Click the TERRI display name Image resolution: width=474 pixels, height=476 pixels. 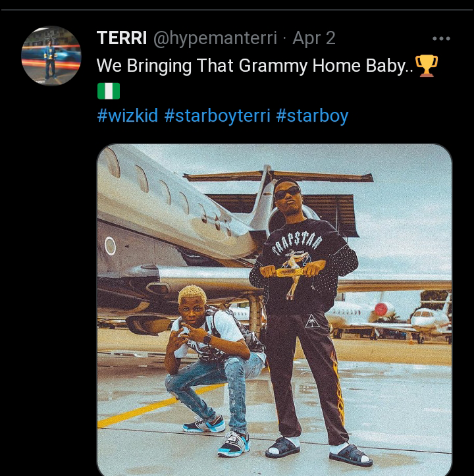(122, 38)
